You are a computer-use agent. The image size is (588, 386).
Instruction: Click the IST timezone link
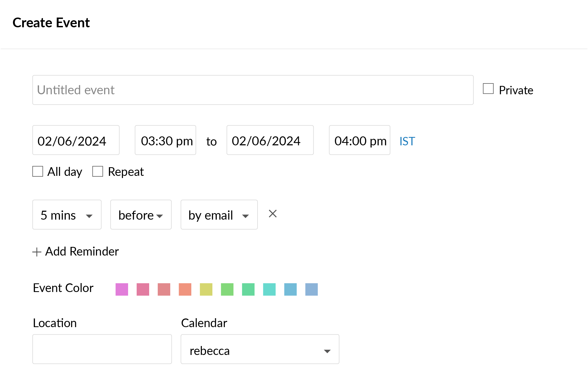pos(406,141)
